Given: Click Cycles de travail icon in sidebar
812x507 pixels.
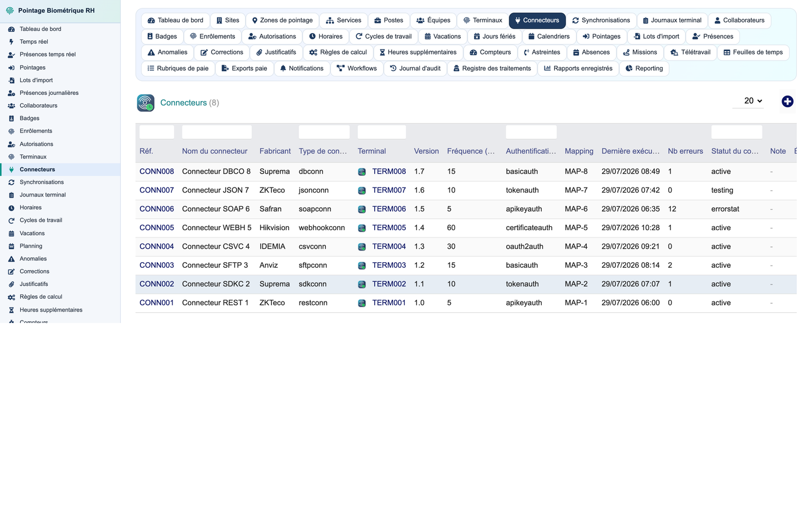Looking at the screenshot, I should tap(11, 221).
